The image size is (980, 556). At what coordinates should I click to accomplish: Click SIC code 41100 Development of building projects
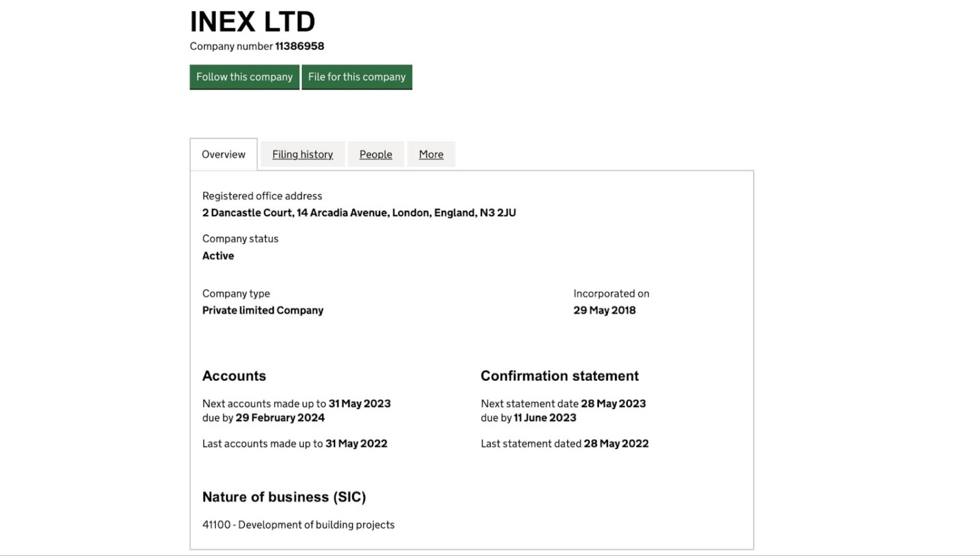299,525
